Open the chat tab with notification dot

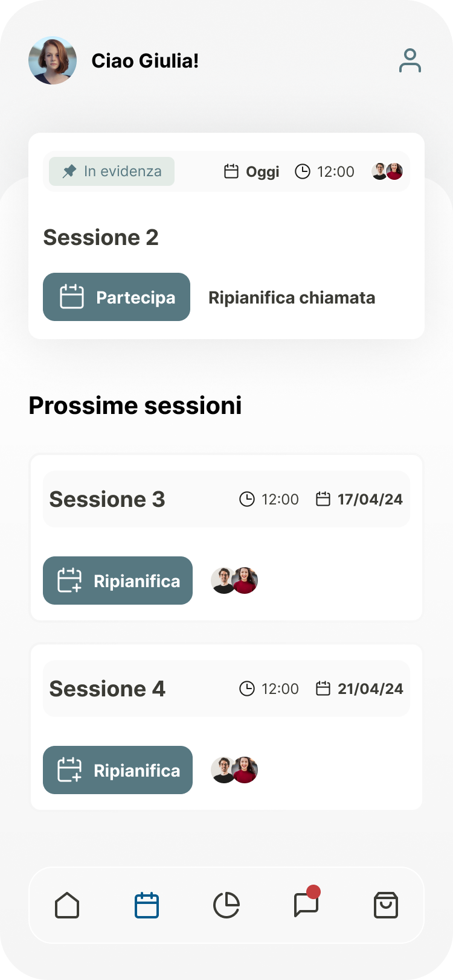306,905
